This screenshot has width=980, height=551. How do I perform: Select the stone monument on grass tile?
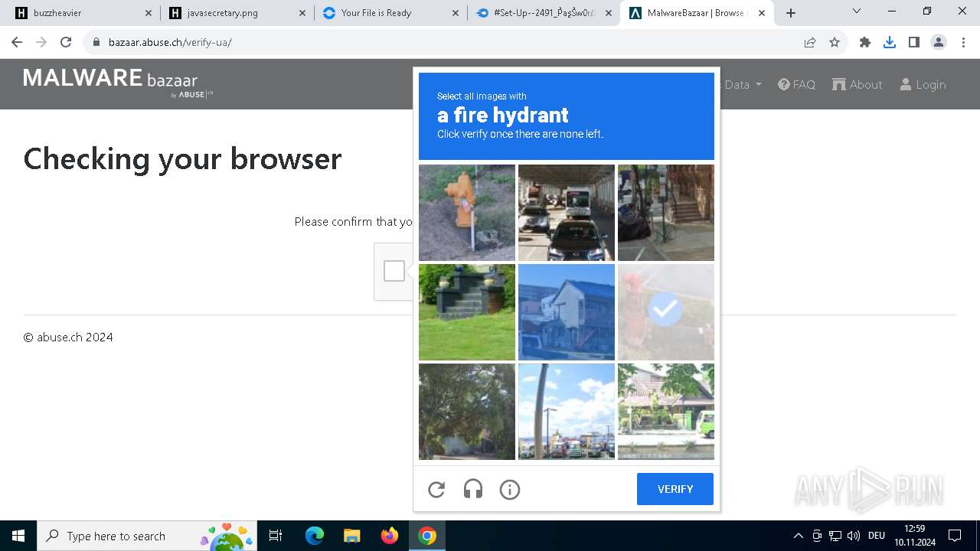(x=467, y=312)
